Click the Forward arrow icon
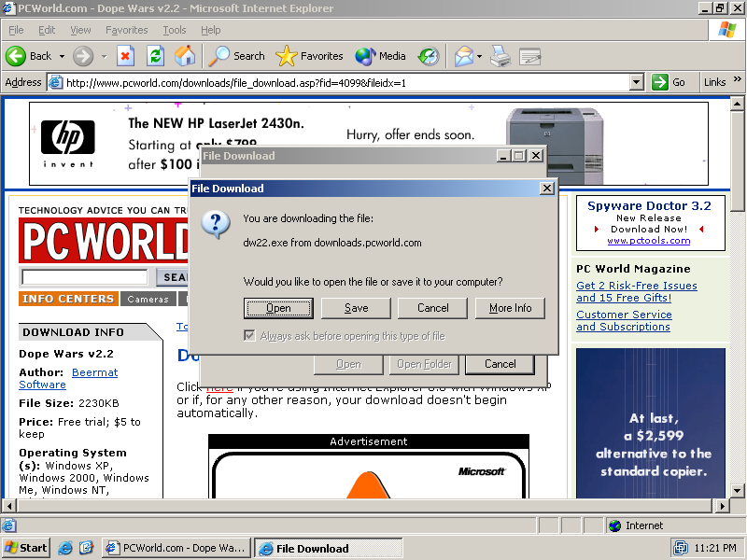 (83, 56)
